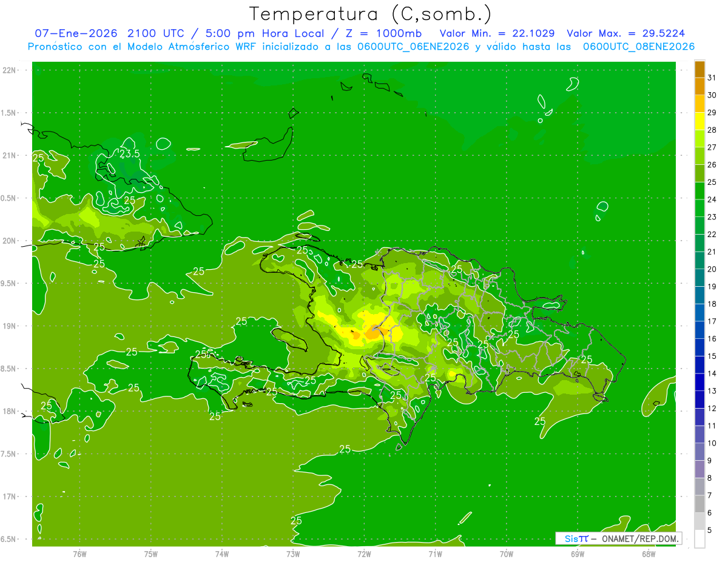
Task: Click the color scale value "13"
Action: click(x=712, y=391)
